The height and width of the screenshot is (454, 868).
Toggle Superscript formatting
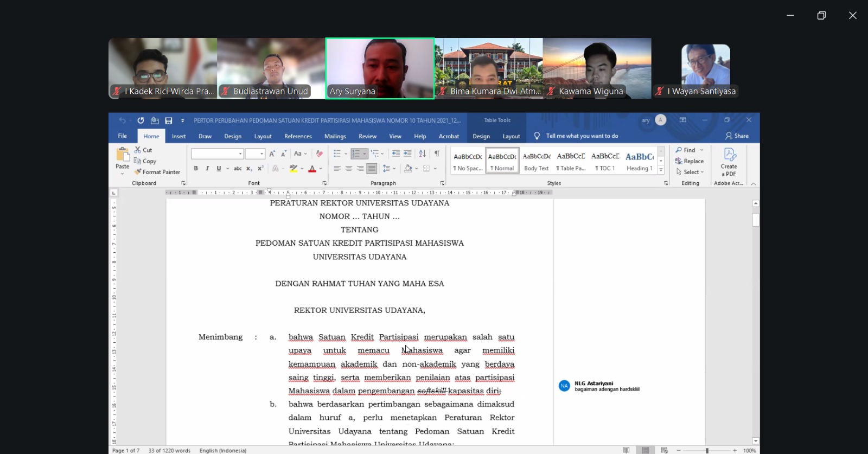point(260,169)
